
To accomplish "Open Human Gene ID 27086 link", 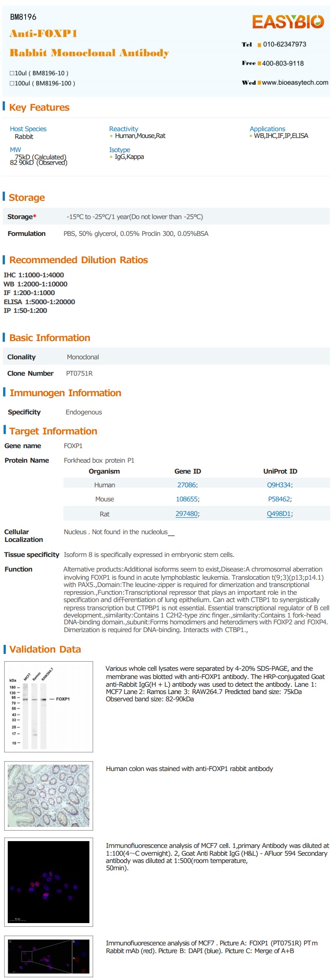I will (x=187, y=485).
